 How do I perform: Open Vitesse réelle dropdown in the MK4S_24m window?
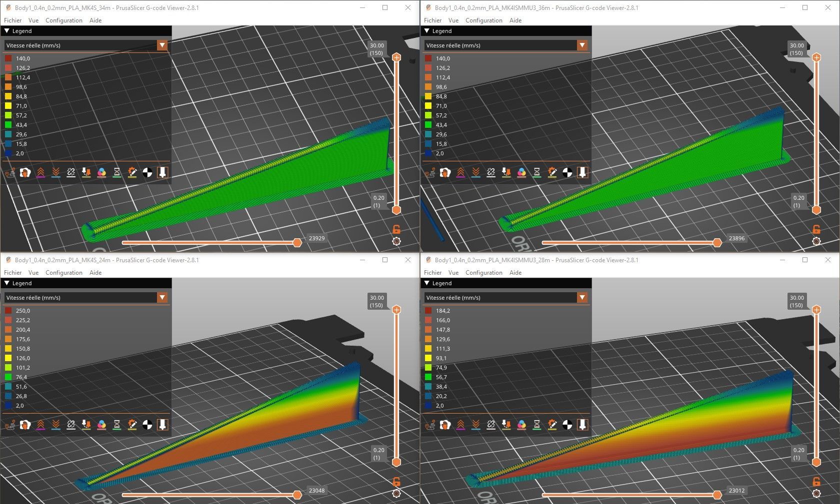[86, 298]
